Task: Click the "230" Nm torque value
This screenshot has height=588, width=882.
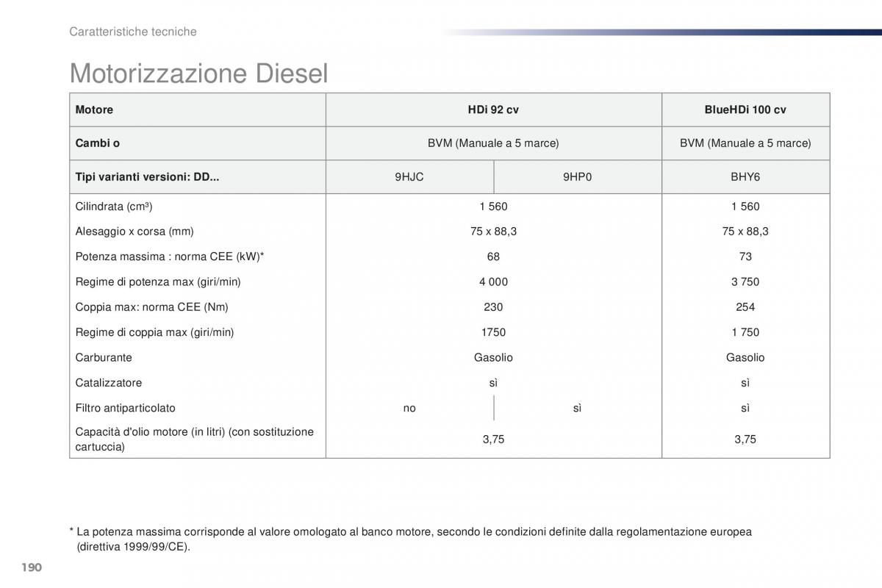Action: click(493, 307)
